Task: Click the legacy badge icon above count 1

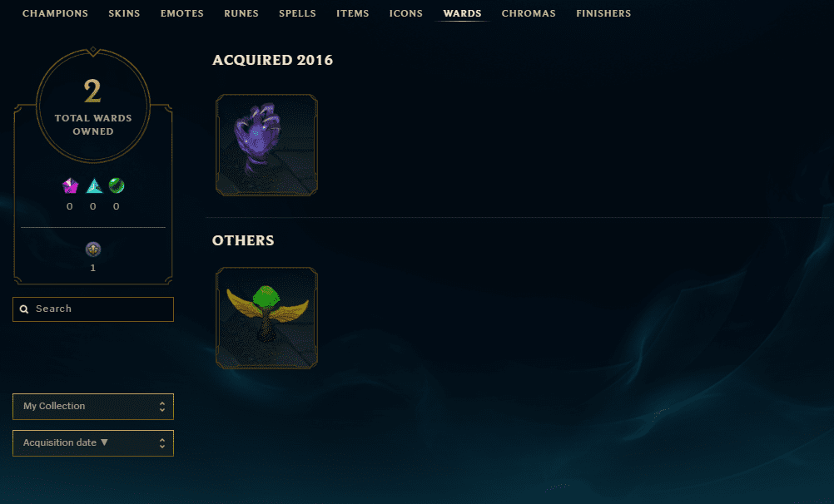Action: click(x=93, y=249)
